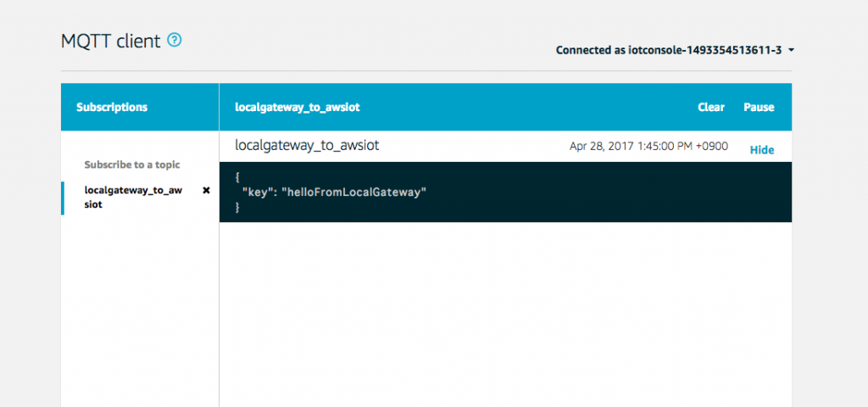868x407 pixels.
Task: Open the MQTT client help icon
Action: (175, 40)
